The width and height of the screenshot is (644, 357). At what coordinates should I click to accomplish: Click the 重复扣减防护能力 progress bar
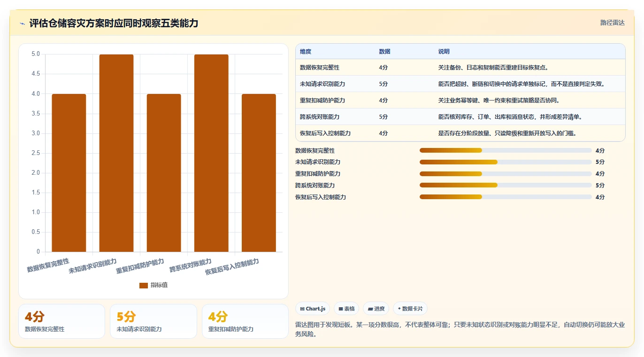506,174
